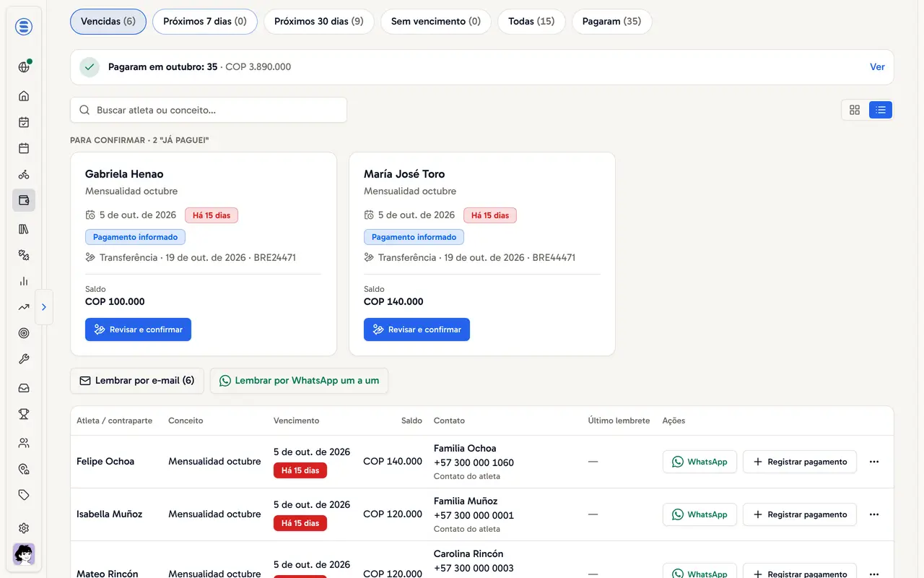This screenshot has width=924, height=578.
Task: Open the wrench tools icon in sidebar
Action: [24, 359]
